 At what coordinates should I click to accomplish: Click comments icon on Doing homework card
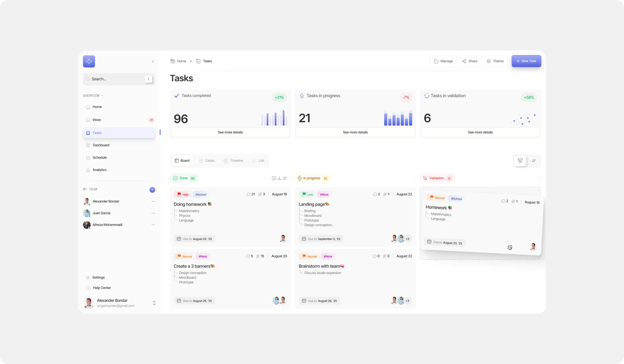coord(248,194)
